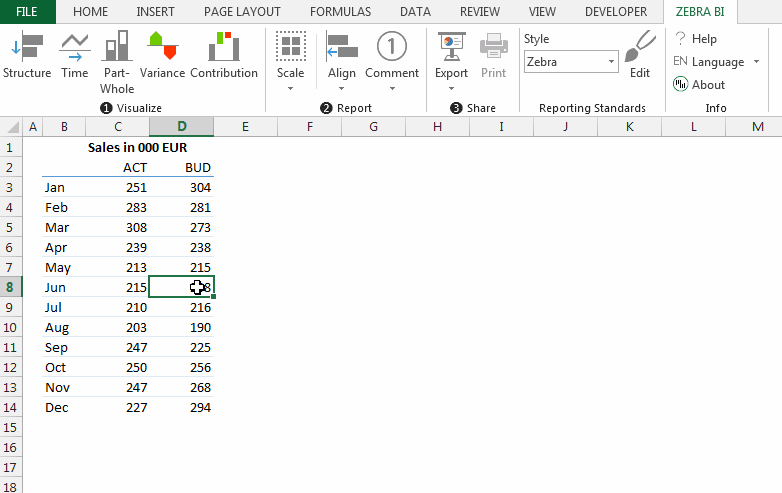Open the Comment dropdown

click(392, 89)
